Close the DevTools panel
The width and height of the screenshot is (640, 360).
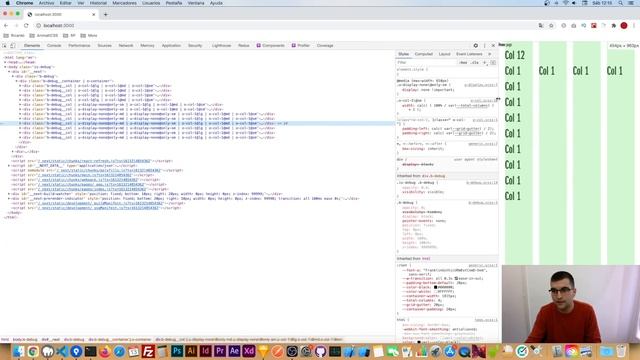(x=493, y=46)
